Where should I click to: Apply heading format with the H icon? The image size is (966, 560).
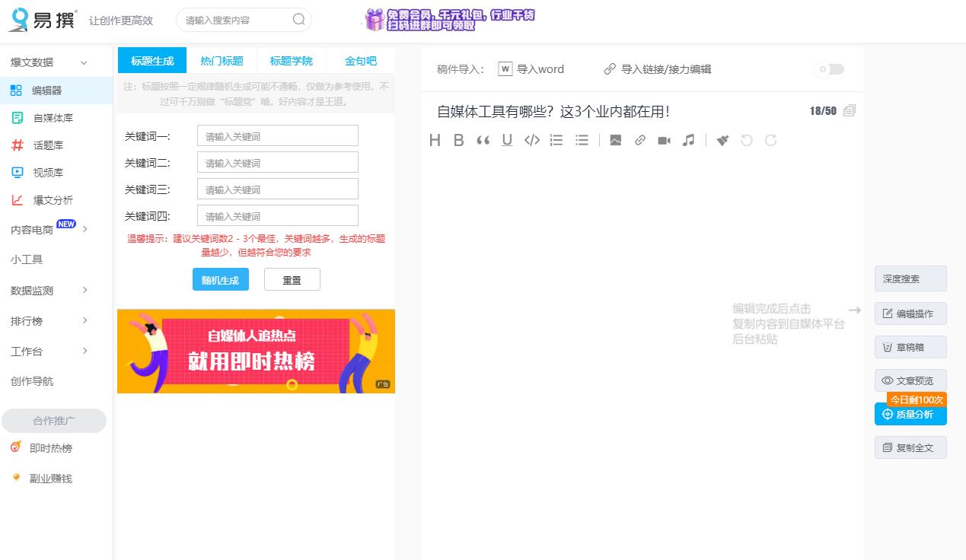[x=435, y=140]
